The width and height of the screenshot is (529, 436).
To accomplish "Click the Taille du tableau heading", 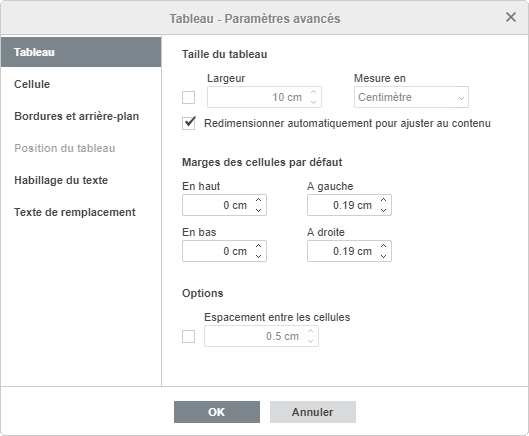I will (225, 54).
